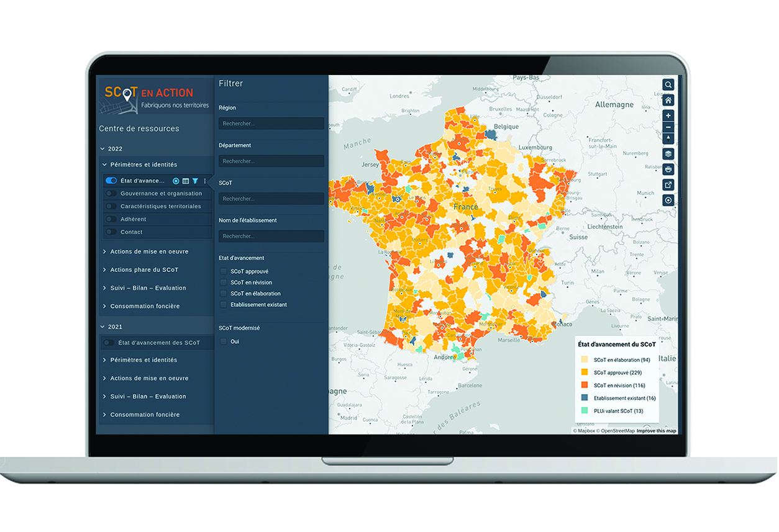Turn off the État d'avancement layer toggle
The width and height of the screenshot is (779, 532).
[111, 181]
